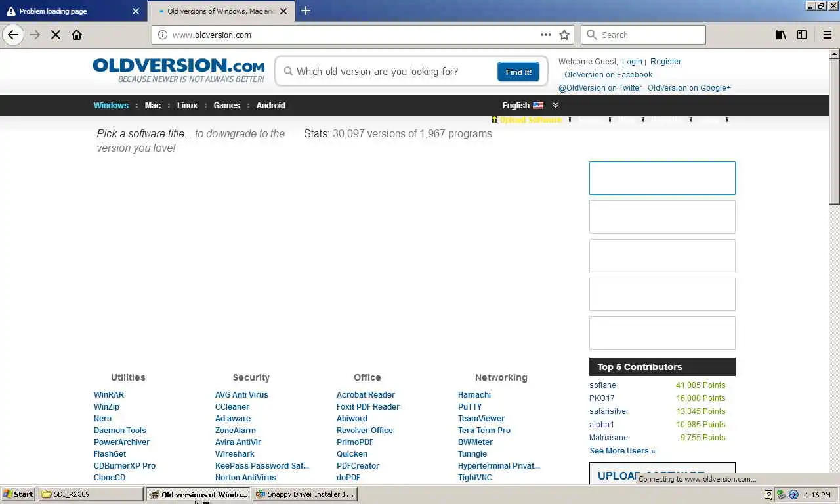Screen dimensions: 840x504
Task: Open the Daemon Tools link
Action: pyautogui.click(x=120, y=430)
